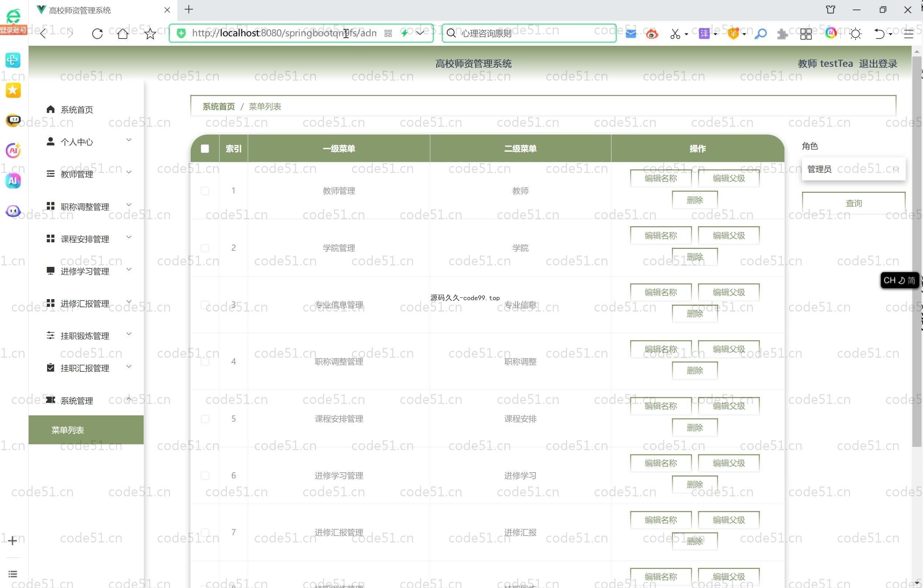Check the row 6 进修学习管理 checkbox
Screen dimensions: 923x588
coord(205,475)
